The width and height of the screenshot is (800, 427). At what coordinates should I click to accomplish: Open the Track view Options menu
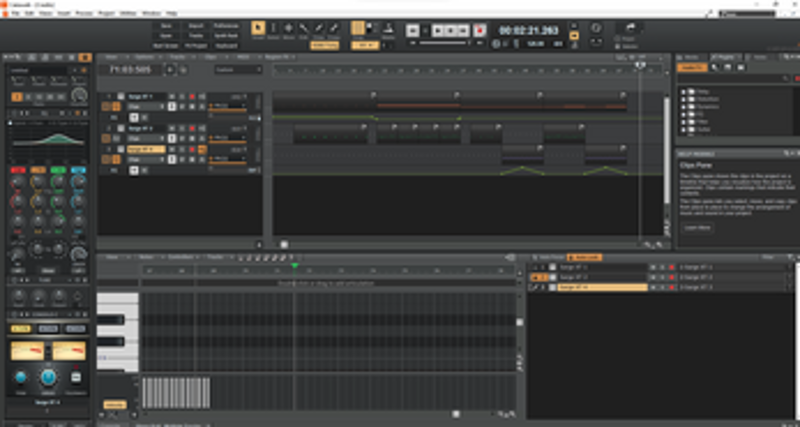144,57
